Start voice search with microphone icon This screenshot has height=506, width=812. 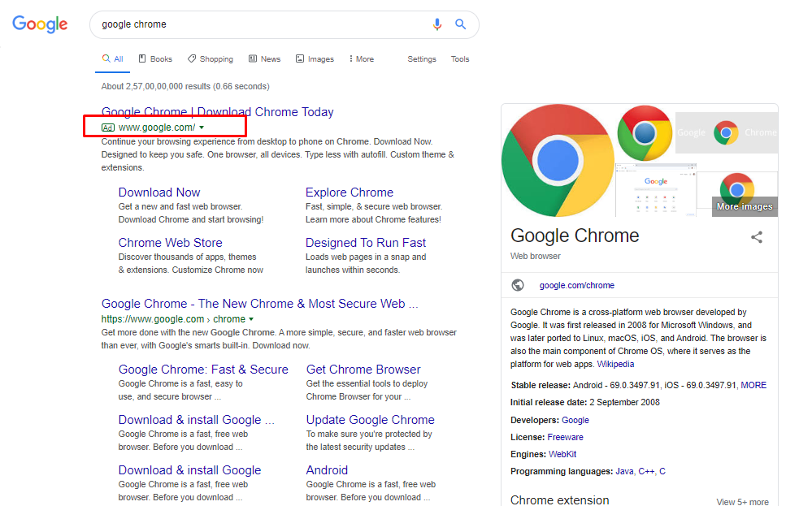(x=437, y=24)
